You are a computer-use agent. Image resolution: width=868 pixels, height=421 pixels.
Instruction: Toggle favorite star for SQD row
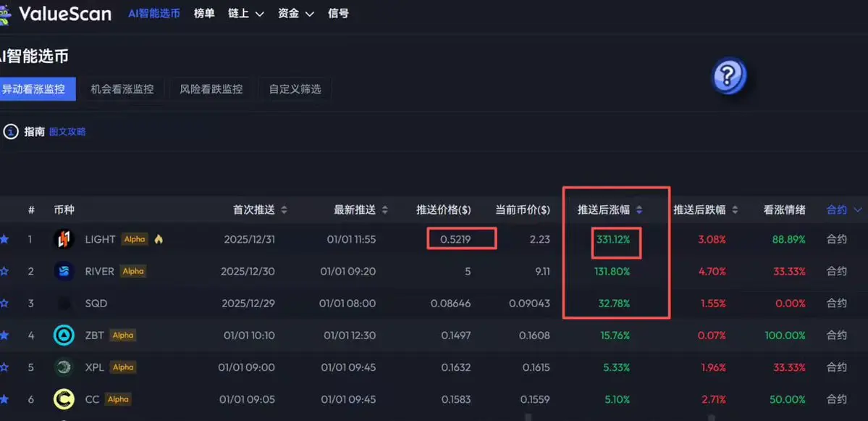click(4, 304)
